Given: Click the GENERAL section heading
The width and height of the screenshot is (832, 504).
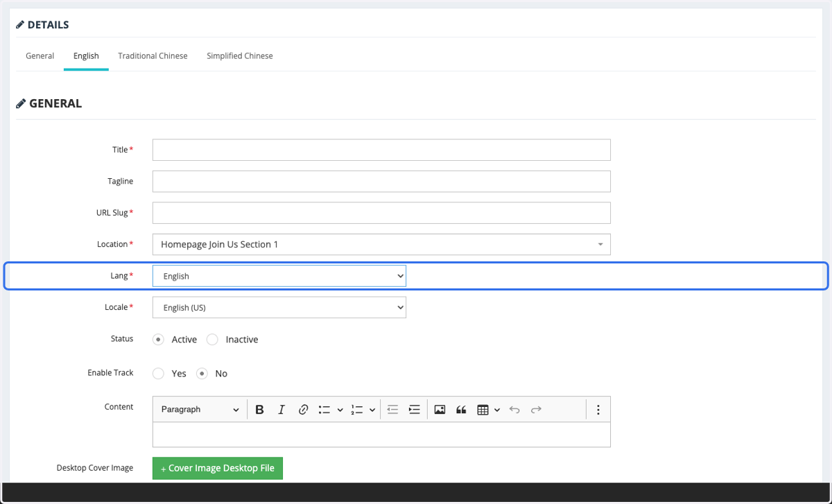Looking at the screenshot, I should pyautogui.click(x=49, y=103).
